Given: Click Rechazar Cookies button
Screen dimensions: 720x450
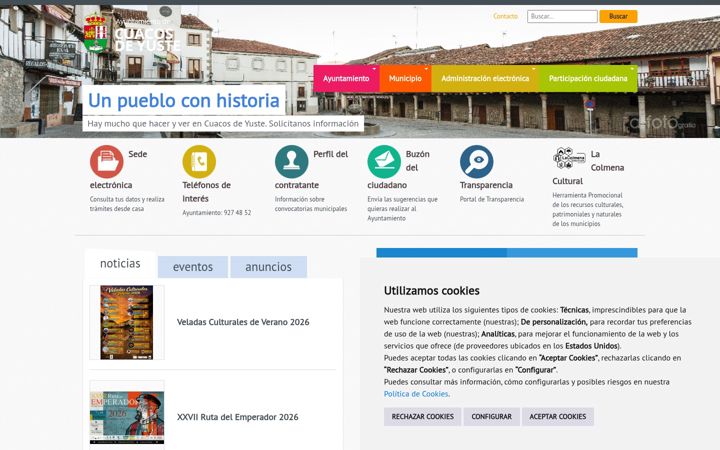Looking at the screenshot, I should 422,416.
